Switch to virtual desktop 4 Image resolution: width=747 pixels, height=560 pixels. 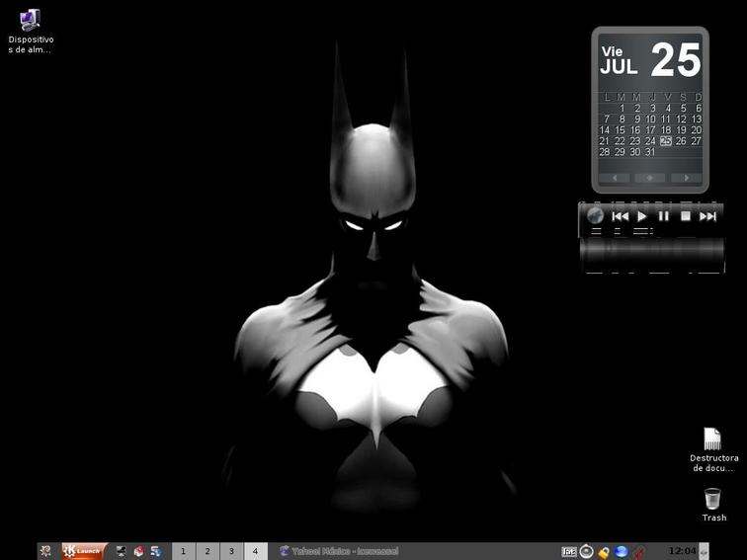pyautogui.click(x=255, y=551)
